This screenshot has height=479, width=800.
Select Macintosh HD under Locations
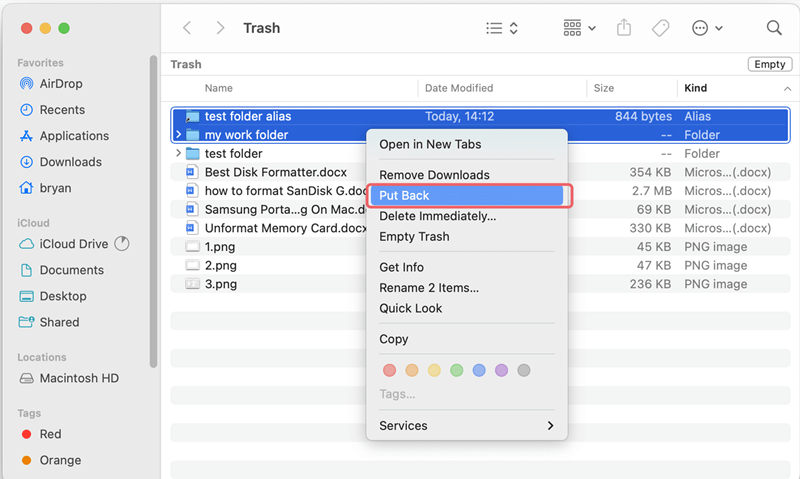click(78, 378)
